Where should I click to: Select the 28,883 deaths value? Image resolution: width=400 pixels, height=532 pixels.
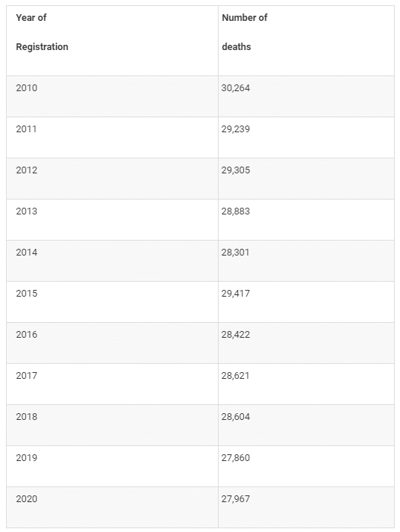(236, 211)
